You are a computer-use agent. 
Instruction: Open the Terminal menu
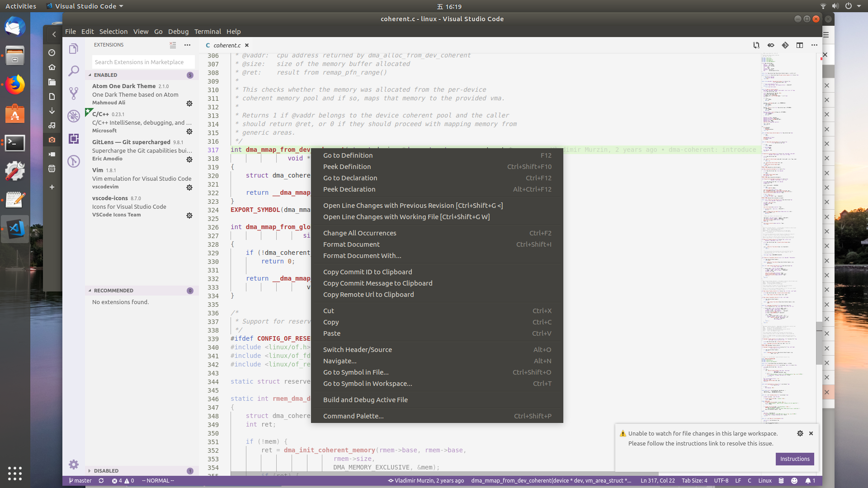[x=208, y=32]
